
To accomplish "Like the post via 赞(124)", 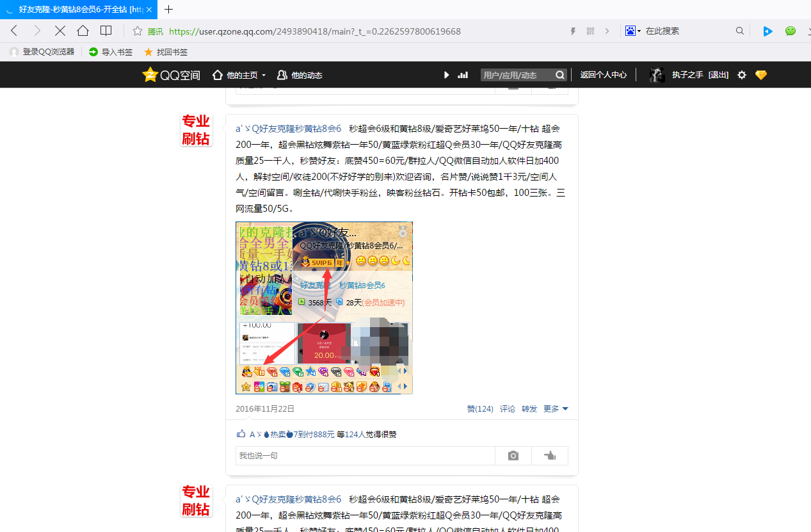I will 480,408.
